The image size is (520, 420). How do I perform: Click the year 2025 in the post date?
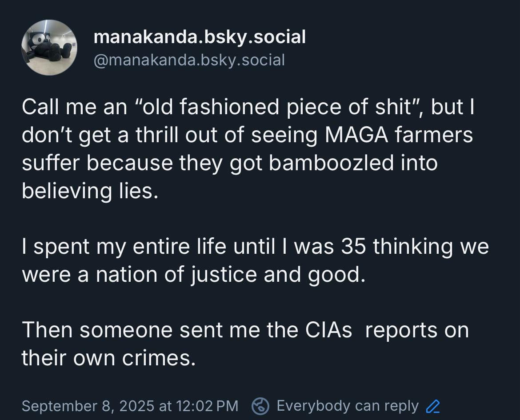[136, 406]
